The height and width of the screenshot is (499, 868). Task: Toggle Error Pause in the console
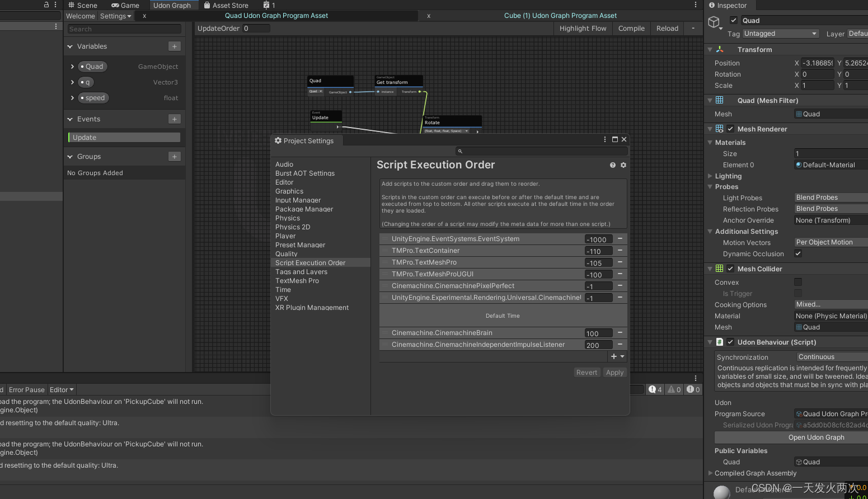[x=26, y=390]
